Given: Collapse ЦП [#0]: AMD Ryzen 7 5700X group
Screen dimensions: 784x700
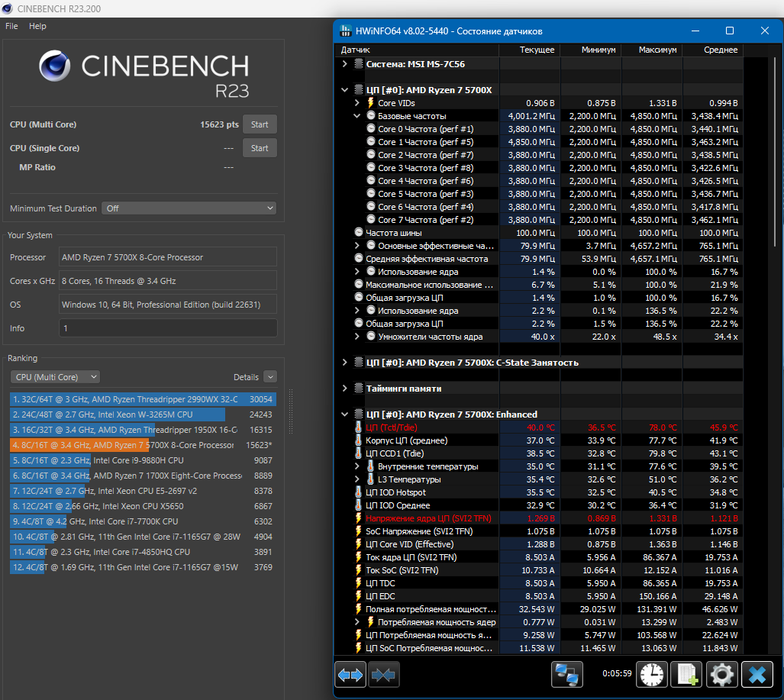Looking at the screenshot, I should [344, 90].
